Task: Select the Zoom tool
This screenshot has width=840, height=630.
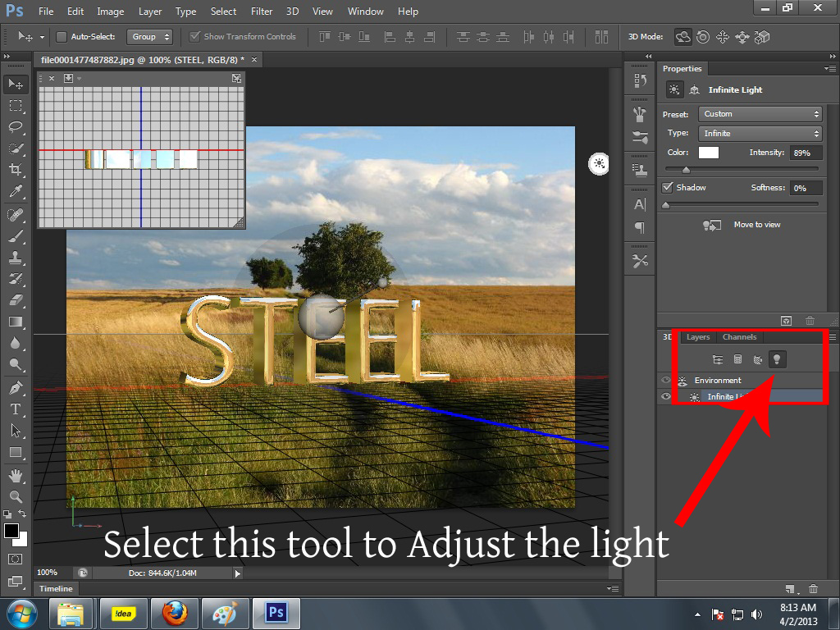Action: click(15, 495)
